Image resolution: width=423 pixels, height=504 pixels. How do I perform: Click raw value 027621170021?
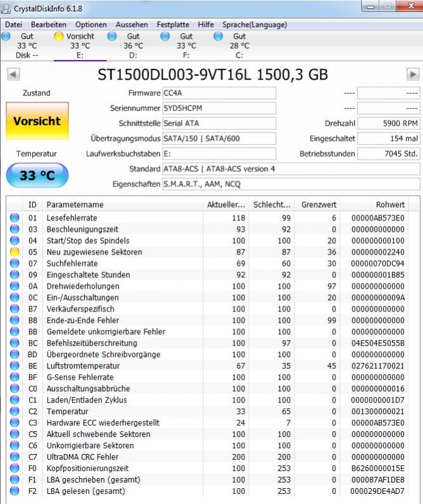[x=377, y=366]
